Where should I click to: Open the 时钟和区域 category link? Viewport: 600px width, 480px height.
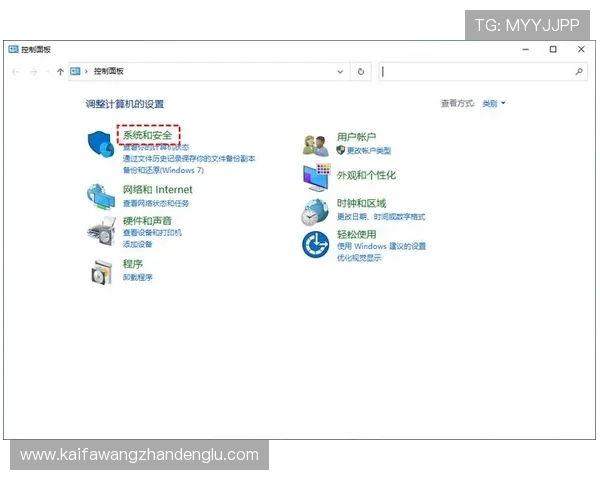(362, 203)
